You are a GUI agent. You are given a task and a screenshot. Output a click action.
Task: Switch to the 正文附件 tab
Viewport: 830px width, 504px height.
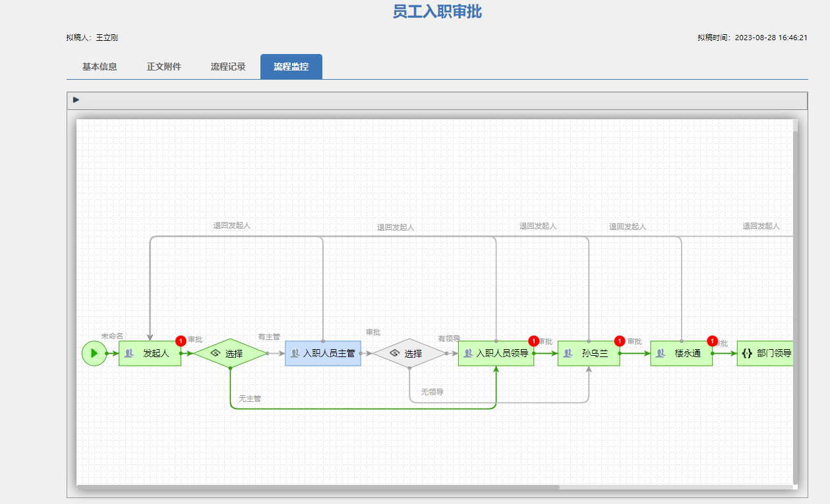point(164,67)
